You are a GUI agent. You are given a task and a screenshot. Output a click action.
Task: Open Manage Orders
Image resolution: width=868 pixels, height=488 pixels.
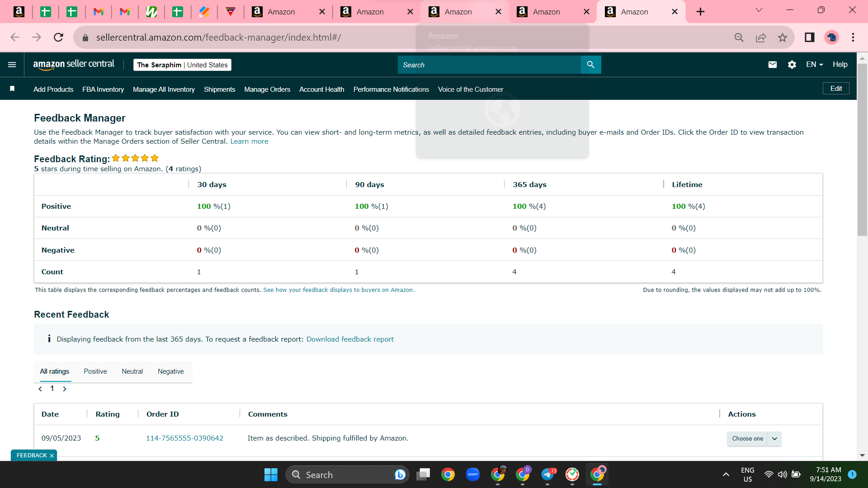[x=267, y=89]
